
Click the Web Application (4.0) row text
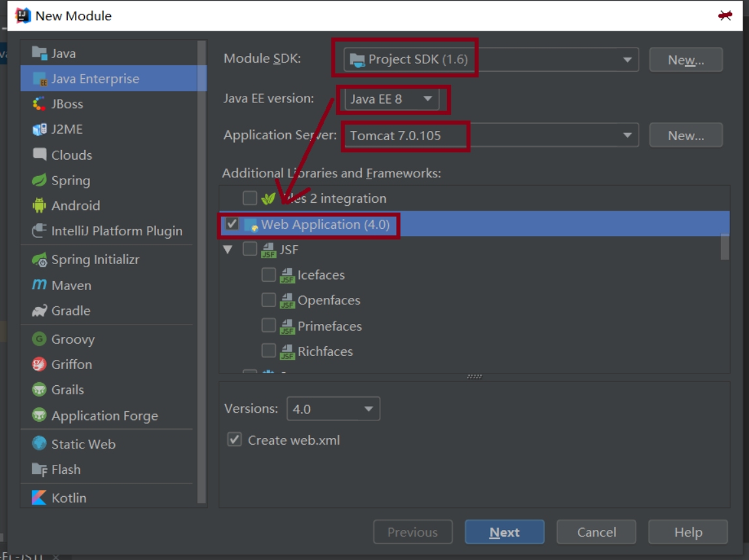click(326, 224)
